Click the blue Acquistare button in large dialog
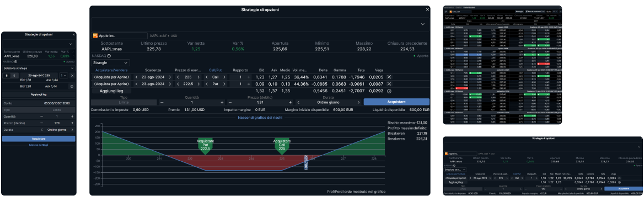Viewport: 644px width, 201px height. pos(396,102)
